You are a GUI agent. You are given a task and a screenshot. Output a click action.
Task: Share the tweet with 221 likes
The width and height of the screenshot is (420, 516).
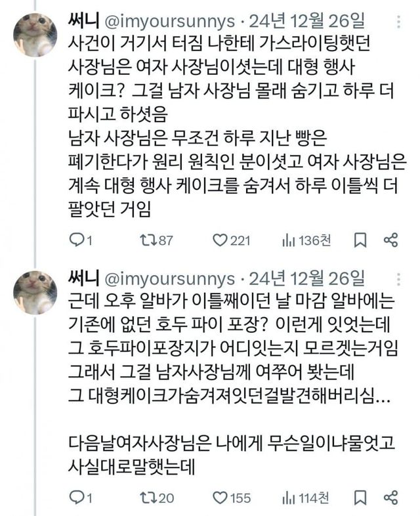tap(390, 241)
